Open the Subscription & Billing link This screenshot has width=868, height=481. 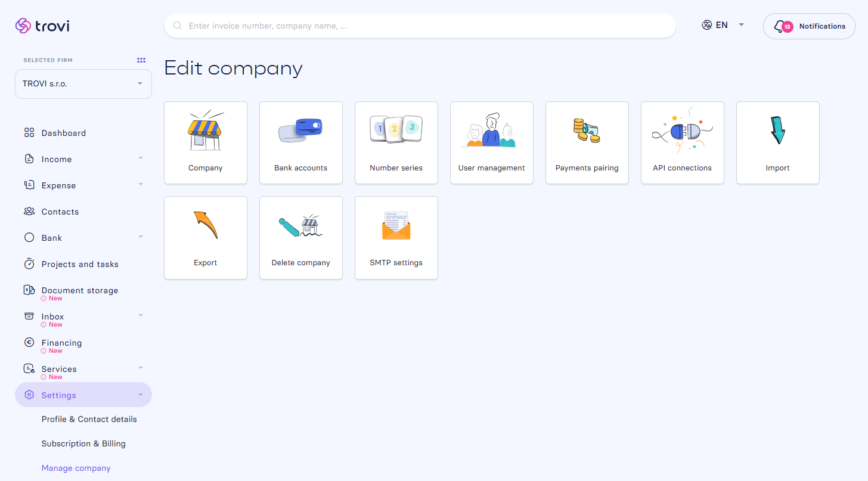[83, 443]
